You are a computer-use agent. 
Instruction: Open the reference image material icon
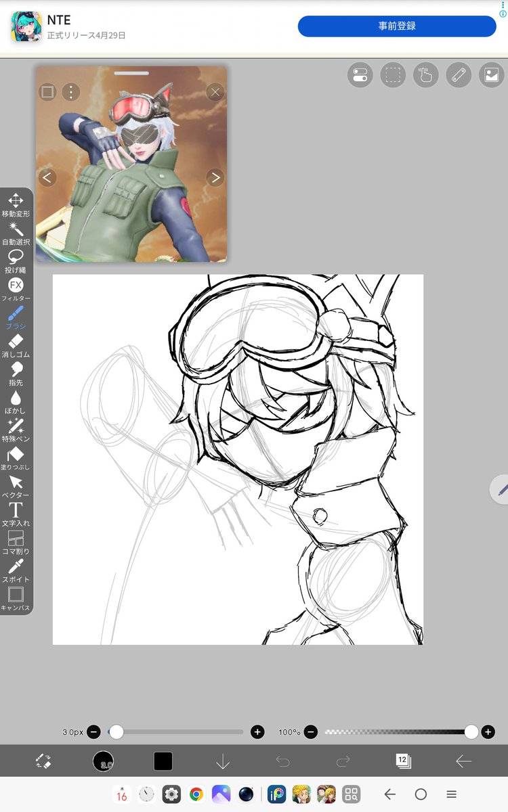[x=492, y=74]
